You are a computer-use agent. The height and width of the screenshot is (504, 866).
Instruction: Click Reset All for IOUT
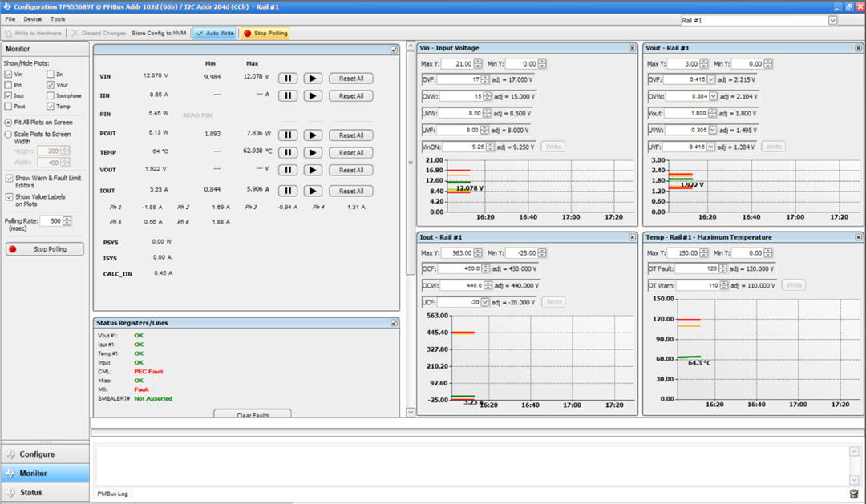(350, 191)
